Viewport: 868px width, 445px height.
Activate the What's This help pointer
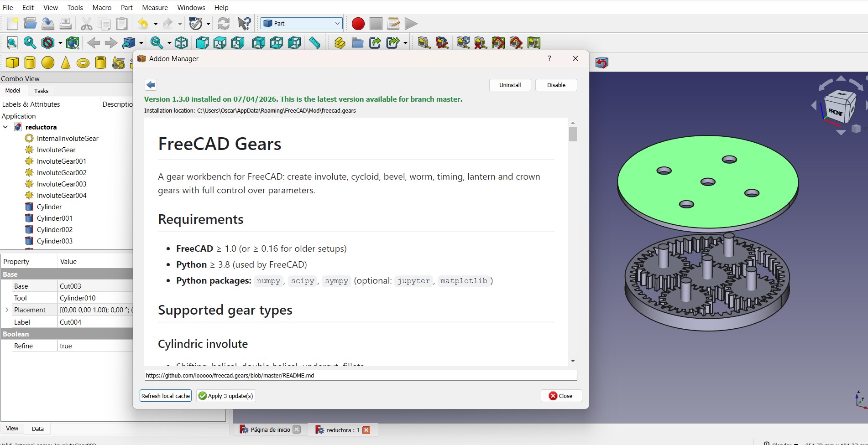pos(244,23)
